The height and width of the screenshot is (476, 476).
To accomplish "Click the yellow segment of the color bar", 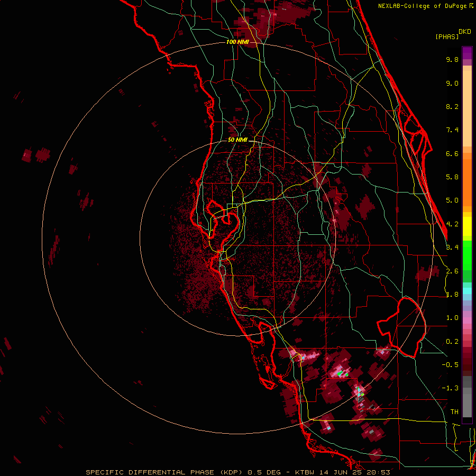I will point(467,226).
